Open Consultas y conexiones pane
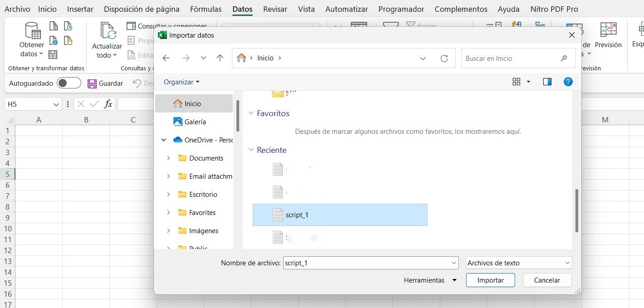This screenshot has height=308, width=644. [167, 26]
